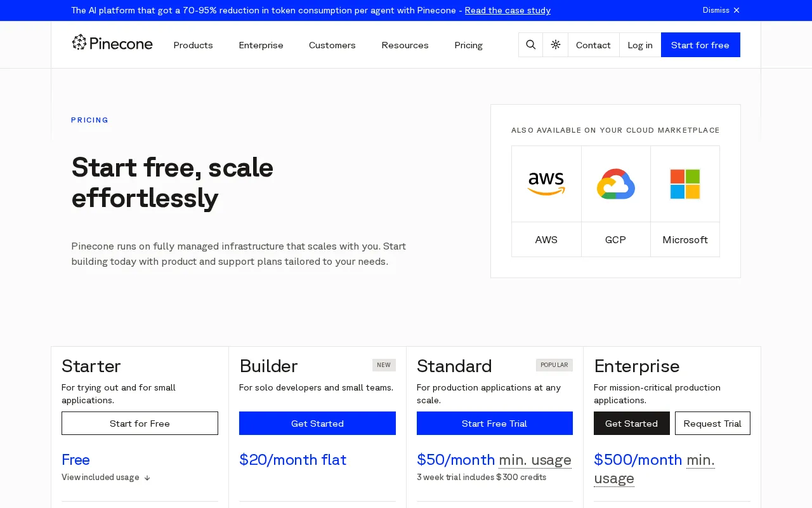Click '3 week trial includes $300 credits' text

[x=481, y=478]
